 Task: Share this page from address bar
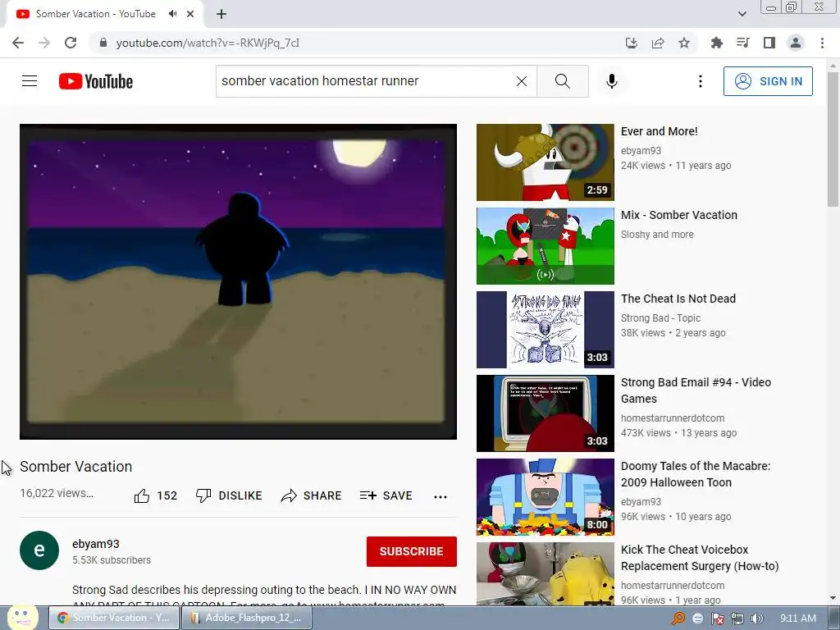[x=658, y=43]
